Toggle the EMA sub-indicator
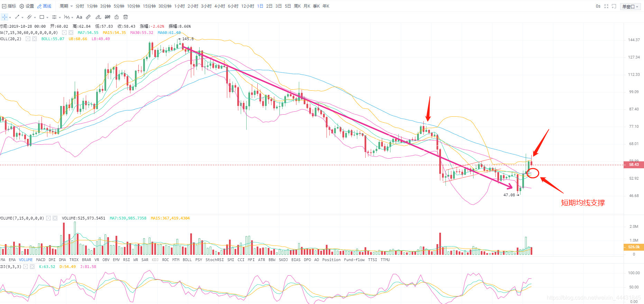This screenshot has width=644, height=304. pyautogui.click(x=12, y=260)
